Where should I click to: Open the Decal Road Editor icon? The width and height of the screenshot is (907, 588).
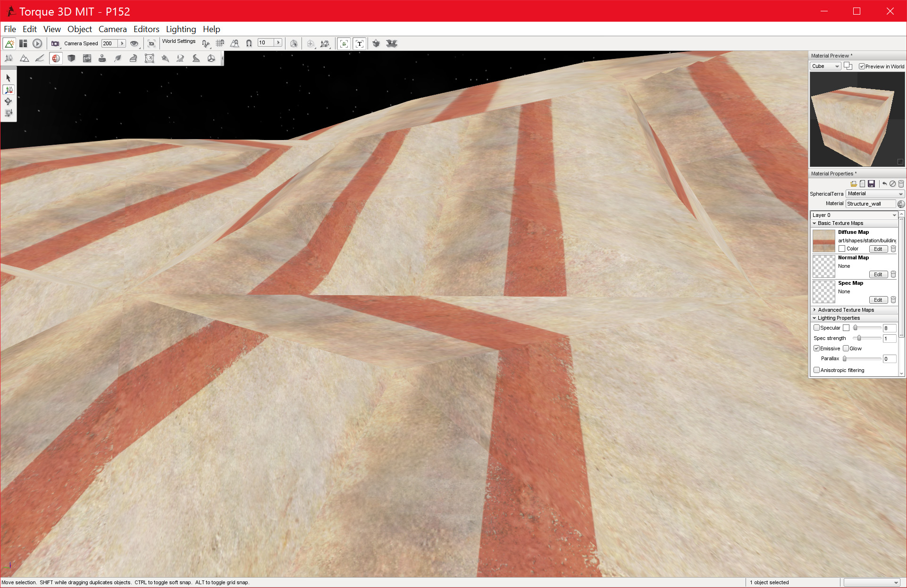tap(196, 58)
